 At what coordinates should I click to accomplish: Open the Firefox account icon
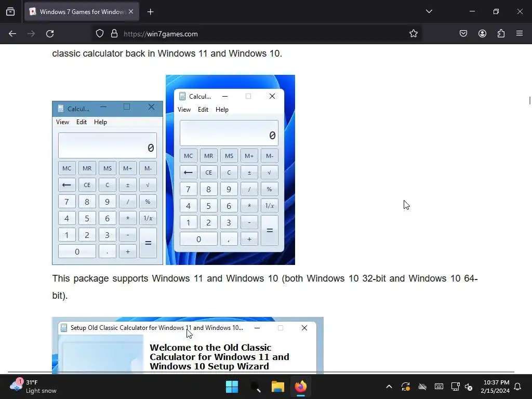tap(482, 34)
